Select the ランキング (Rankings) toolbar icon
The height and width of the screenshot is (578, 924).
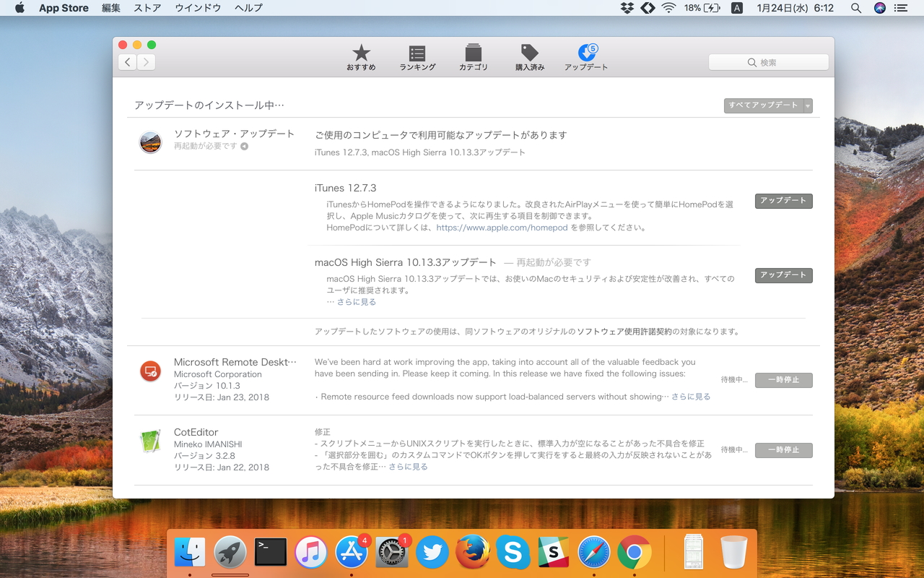(x=417, y=58)
